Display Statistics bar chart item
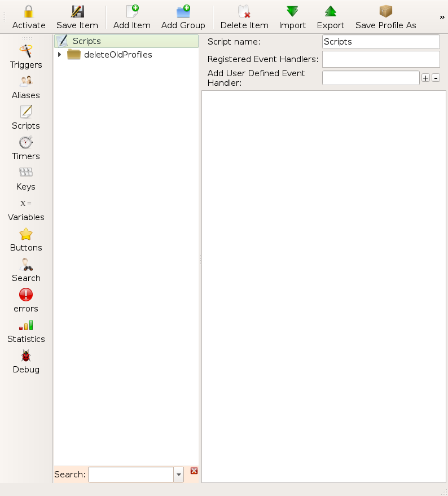 point(26,331)
